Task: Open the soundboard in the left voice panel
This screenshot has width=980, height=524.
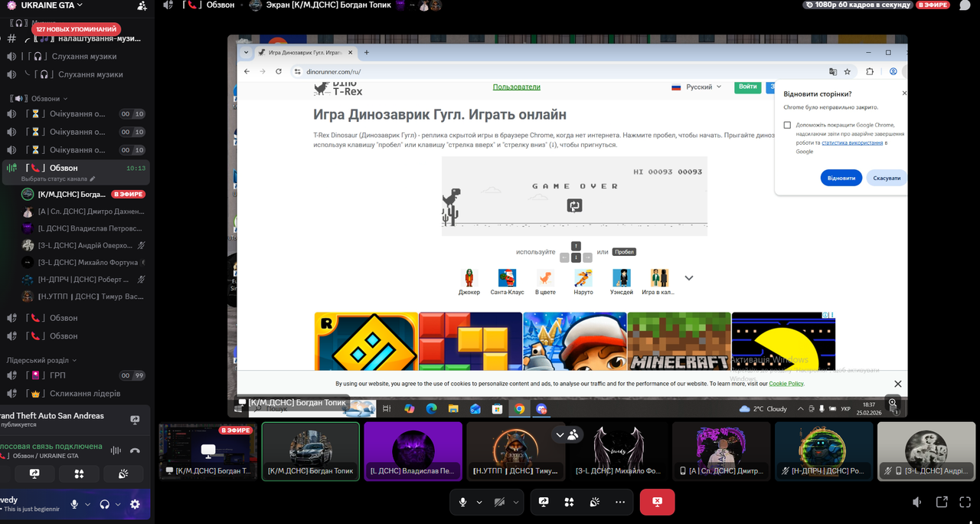Action: [x=123, y=474]
